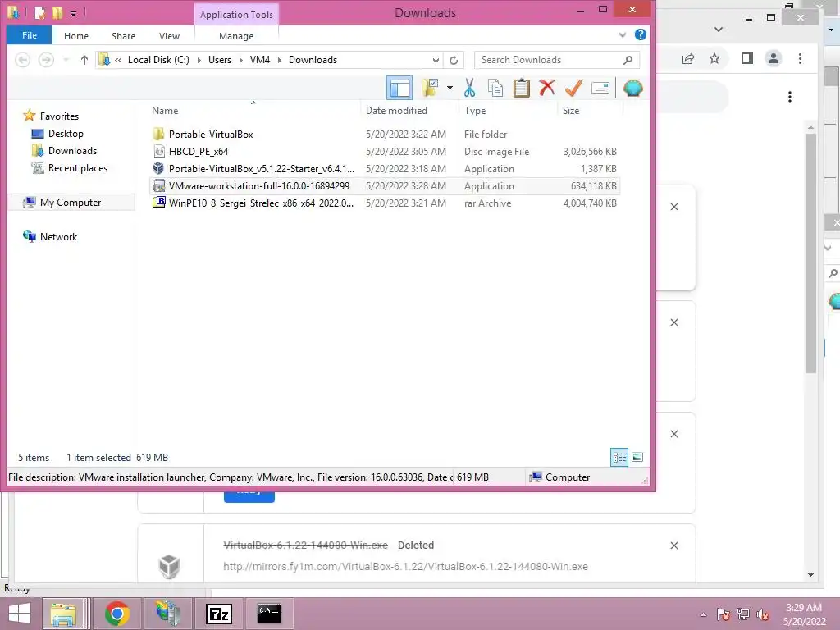Image resolution: width=840 pixels, height=630 pixels.
Task: Open the downloads page three-dot menu
Action: point(790,97)
